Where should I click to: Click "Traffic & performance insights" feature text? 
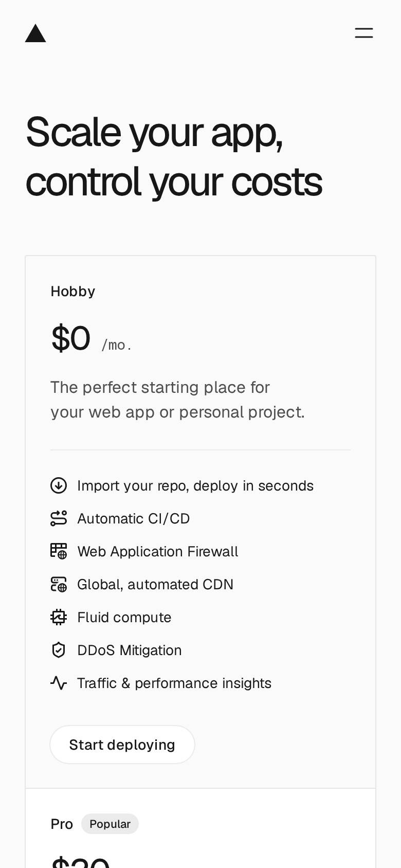coord(174,683)
